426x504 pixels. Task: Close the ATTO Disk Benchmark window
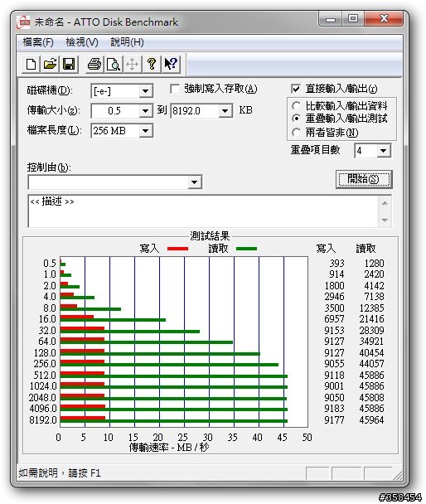coord(384,18)
